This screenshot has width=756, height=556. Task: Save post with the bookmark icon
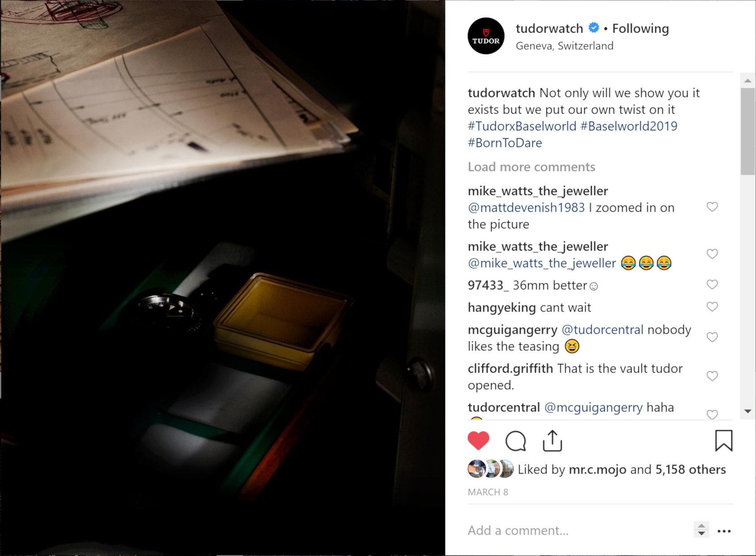point(723,441)
